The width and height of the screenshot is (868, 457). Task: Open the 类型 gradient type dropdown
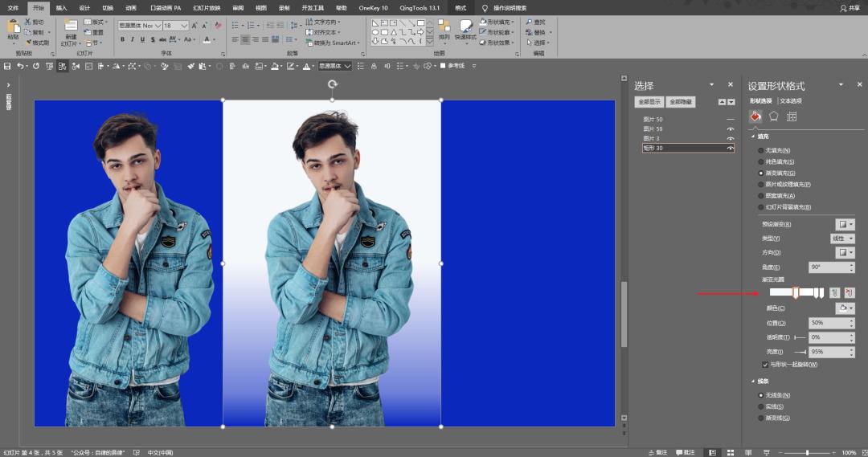(841, 239)
